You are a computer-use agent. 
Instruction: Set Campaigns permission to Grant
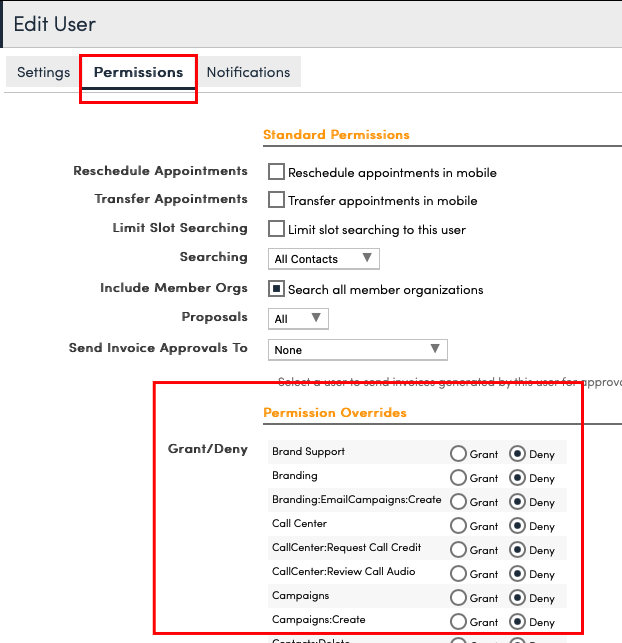pos(459,597)
